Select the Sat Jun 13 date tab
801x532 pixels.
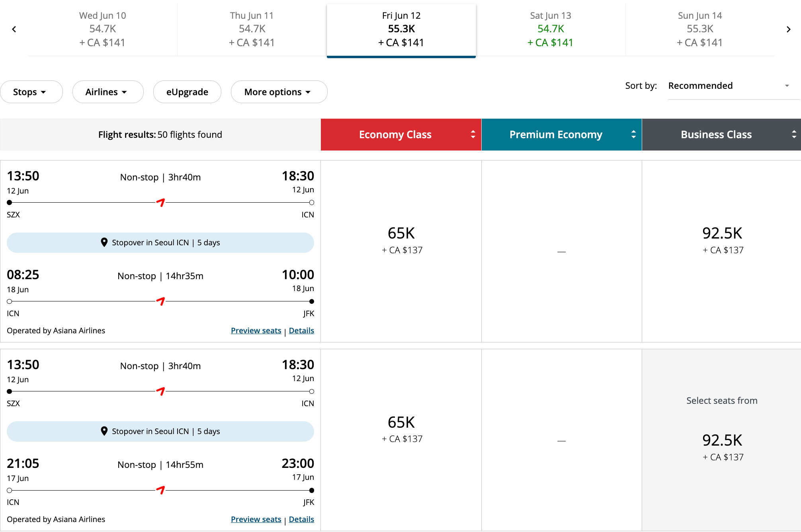(x=550, y=29)
